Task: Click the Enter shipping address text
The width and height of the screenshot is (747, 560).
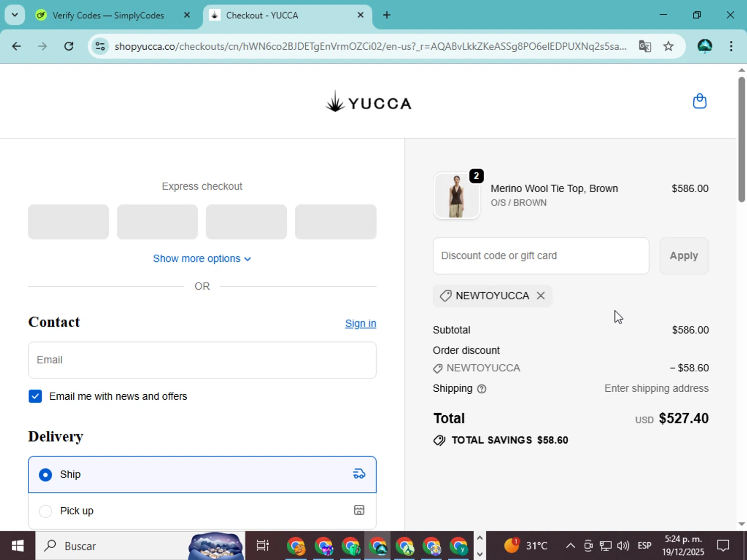Action: (x=656, y=389)
